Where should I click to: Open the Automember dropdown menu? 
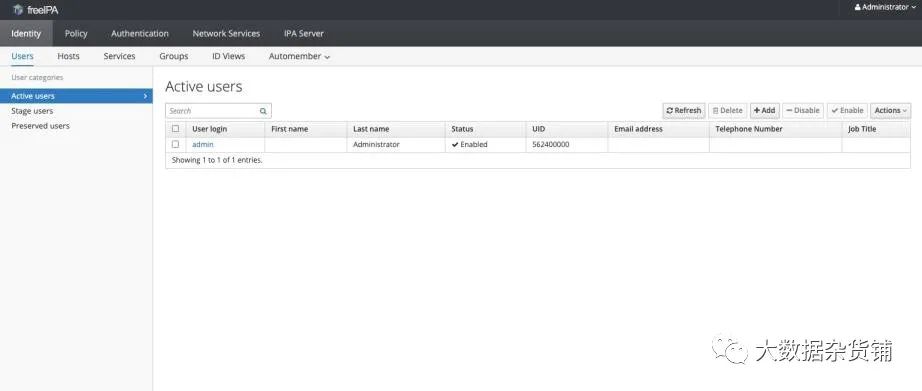299,56
